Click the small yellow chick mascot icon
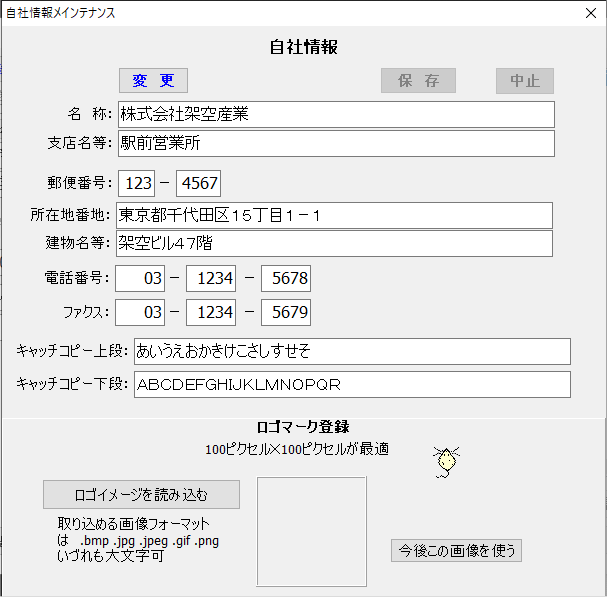Screen dimensions: 607x597 point(445,461)
